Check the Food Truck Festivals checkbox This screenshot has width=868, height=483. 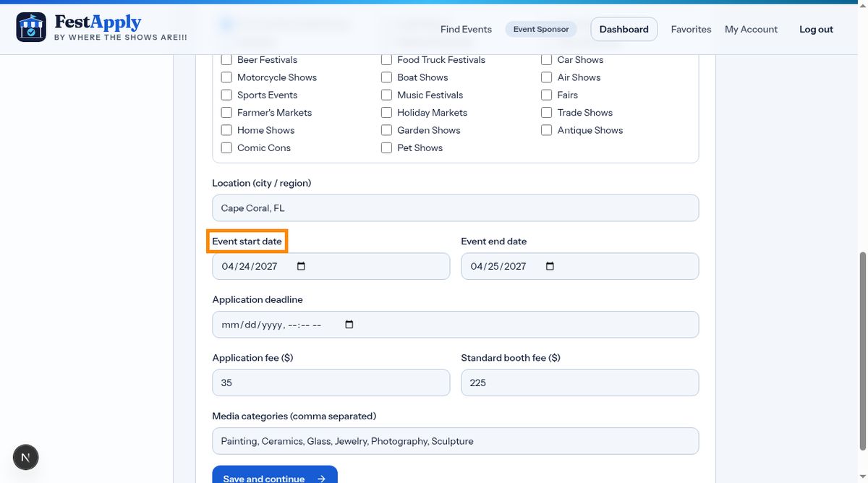click(x=386, y=60)
